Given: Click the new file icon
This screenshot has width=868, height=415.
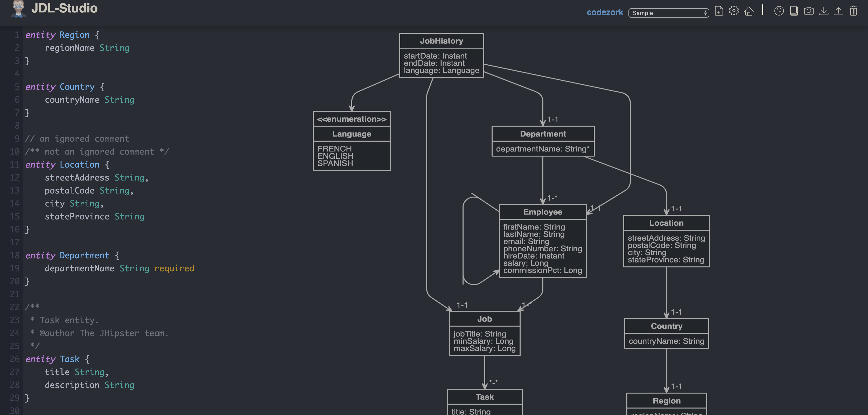Looking at the screenshot, I should [719, 11].
